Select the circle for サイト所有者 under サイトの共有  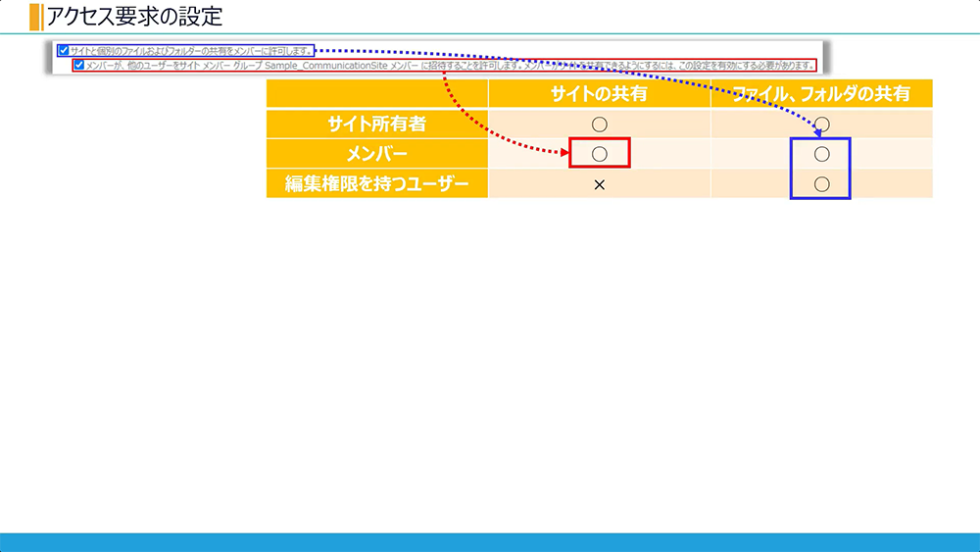point(600,125)
